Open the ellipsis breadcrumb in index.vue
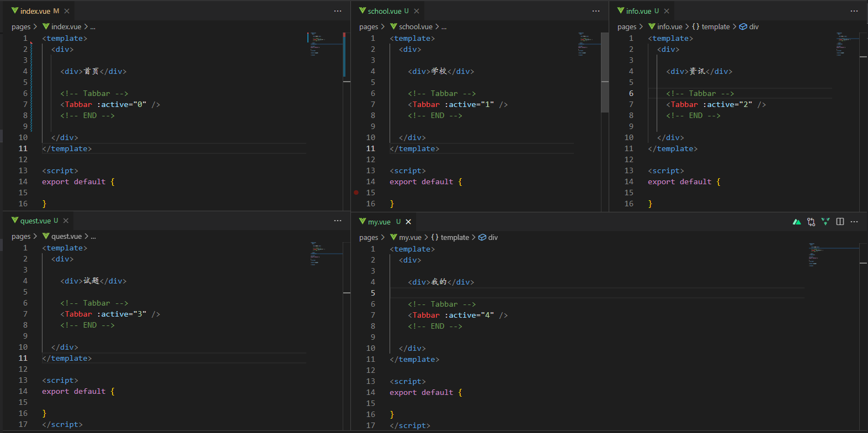 93,26
